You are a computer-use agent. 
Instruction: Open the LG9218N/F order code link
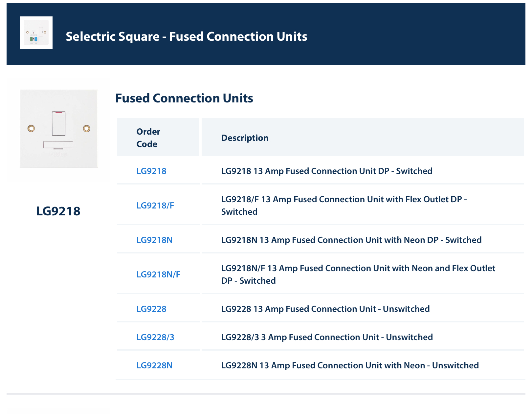(x=158, y=274)
